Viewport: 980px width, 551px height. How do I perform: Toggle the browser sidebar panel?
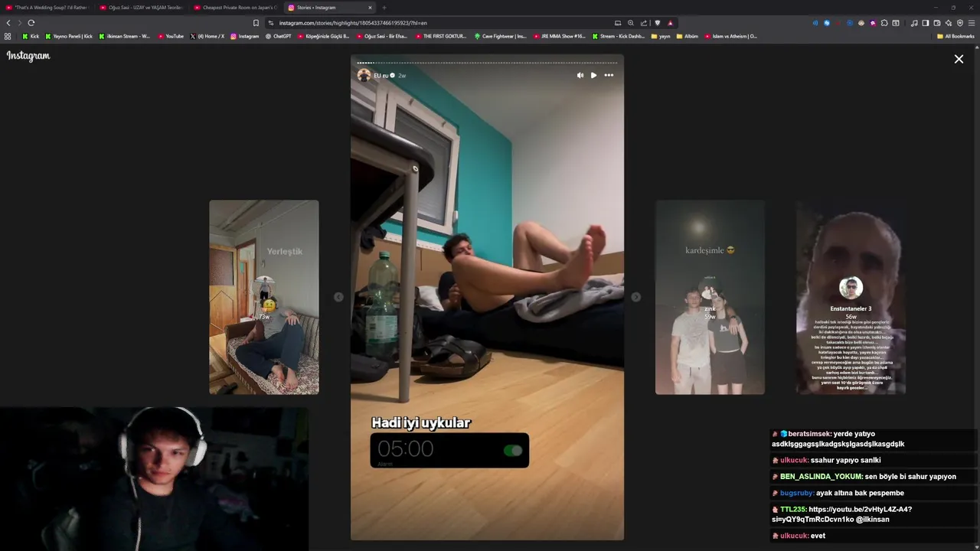click(925, 23)
